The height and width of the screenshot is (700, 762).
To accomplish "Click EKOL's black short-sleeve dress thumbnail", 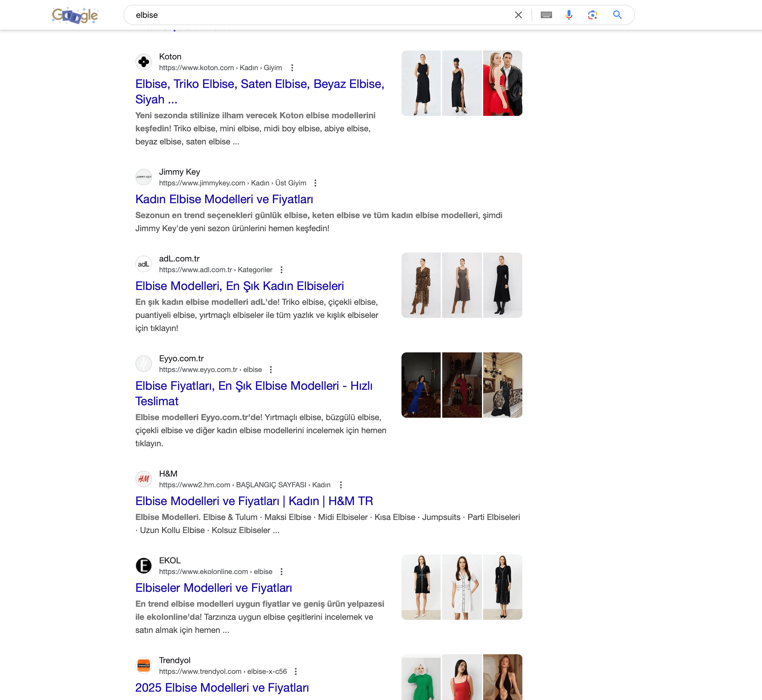I will pyautogui.click(x=421, y=587).
